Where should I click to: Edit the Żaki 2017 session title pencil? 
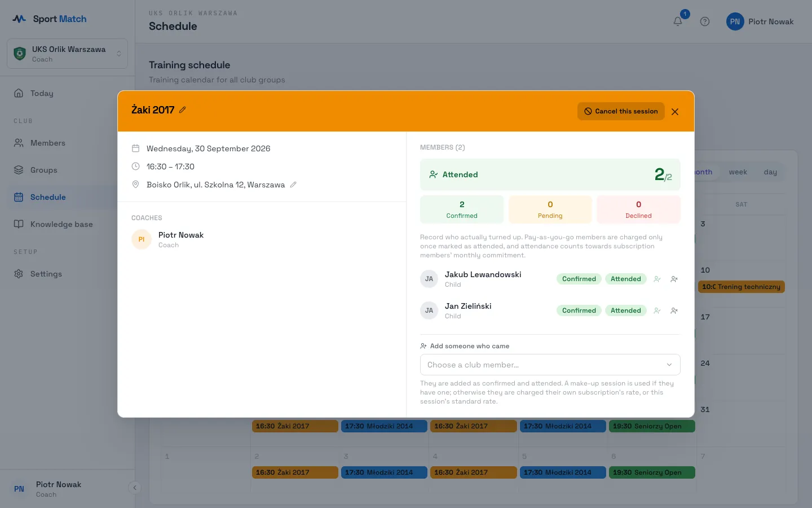pyautogui.click(x=183, y=110)
